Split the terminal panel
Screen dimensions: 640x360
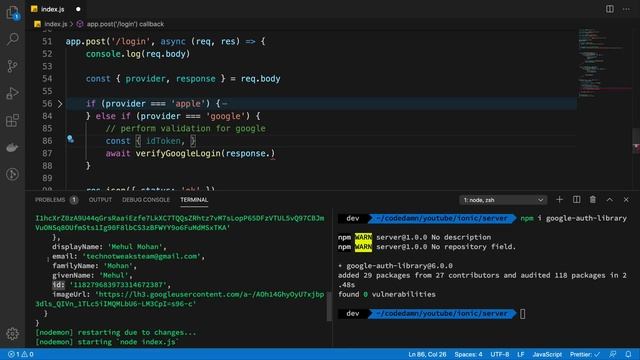coord(576,200)
